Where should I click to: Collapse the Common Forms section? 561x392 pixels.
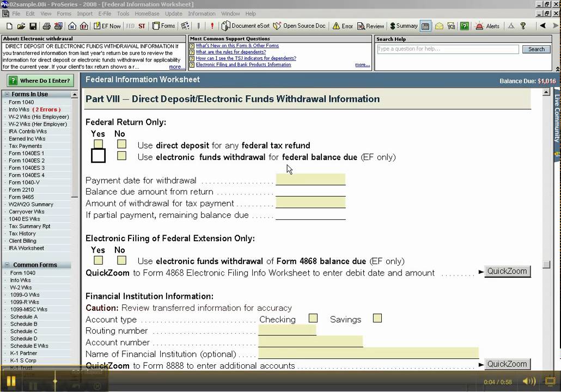click(7, 265)
